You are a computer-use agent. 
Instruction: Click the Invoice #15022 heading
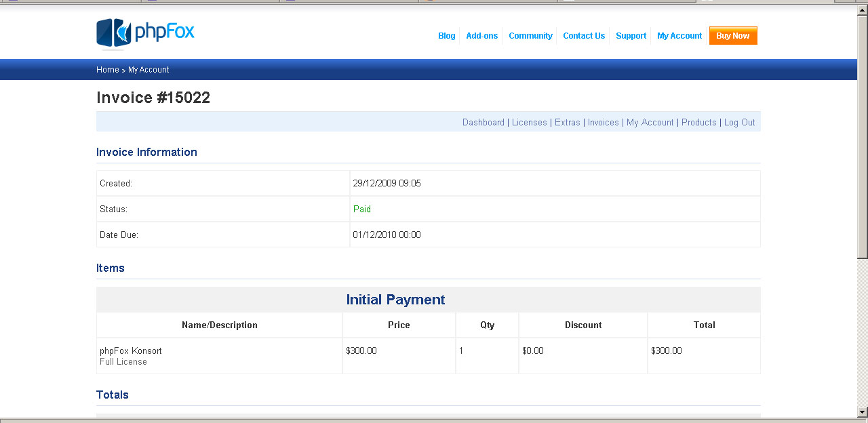tap(153, 98)
